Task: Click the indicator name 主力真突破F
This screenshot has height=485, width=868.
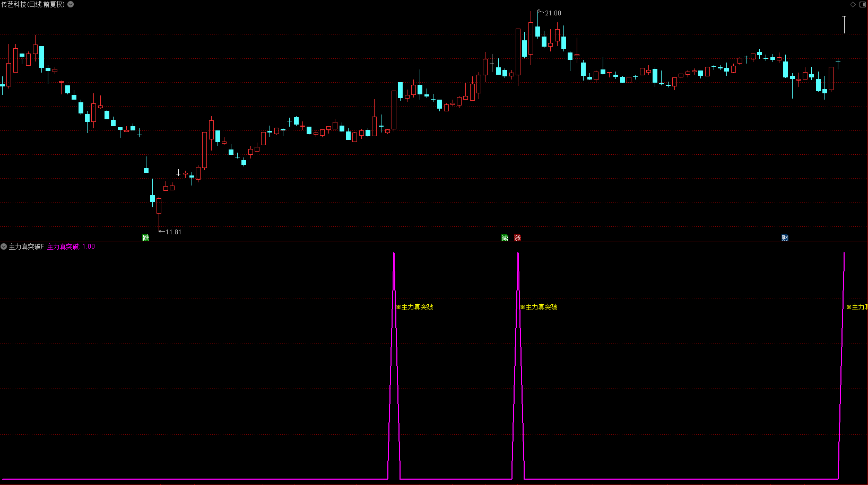Action: coord(27,246)
